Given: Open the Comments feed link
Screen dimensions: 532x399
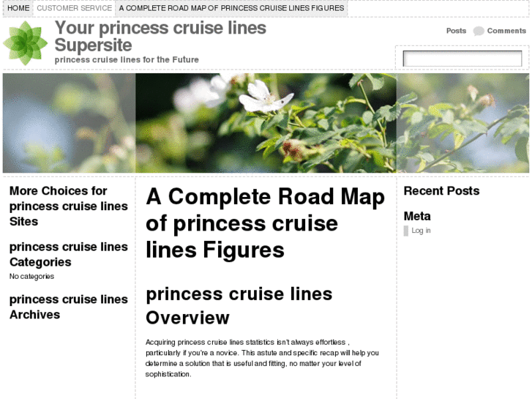Looking at the screenshot, I should tap(506, 31).
